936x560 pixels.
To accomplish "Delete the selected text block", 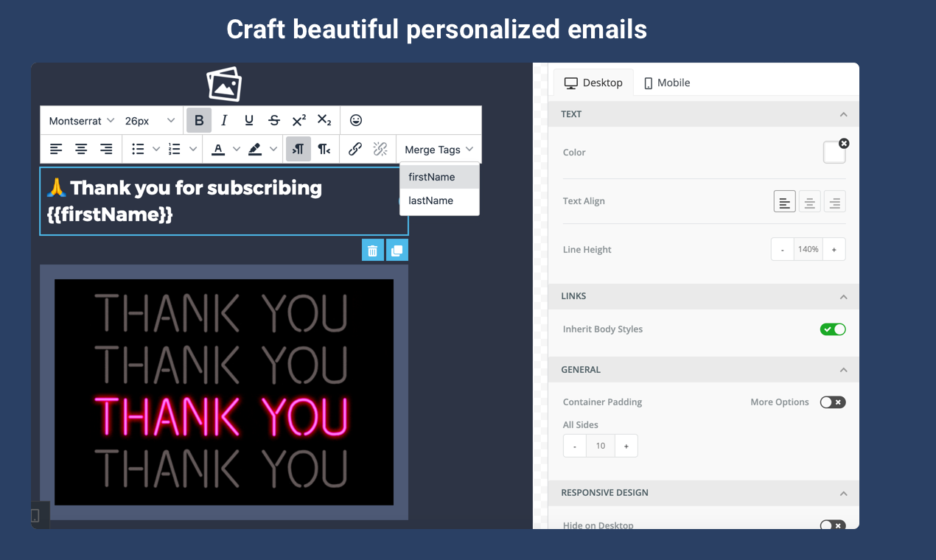I will pyautogui.click(x=373, y=251).
